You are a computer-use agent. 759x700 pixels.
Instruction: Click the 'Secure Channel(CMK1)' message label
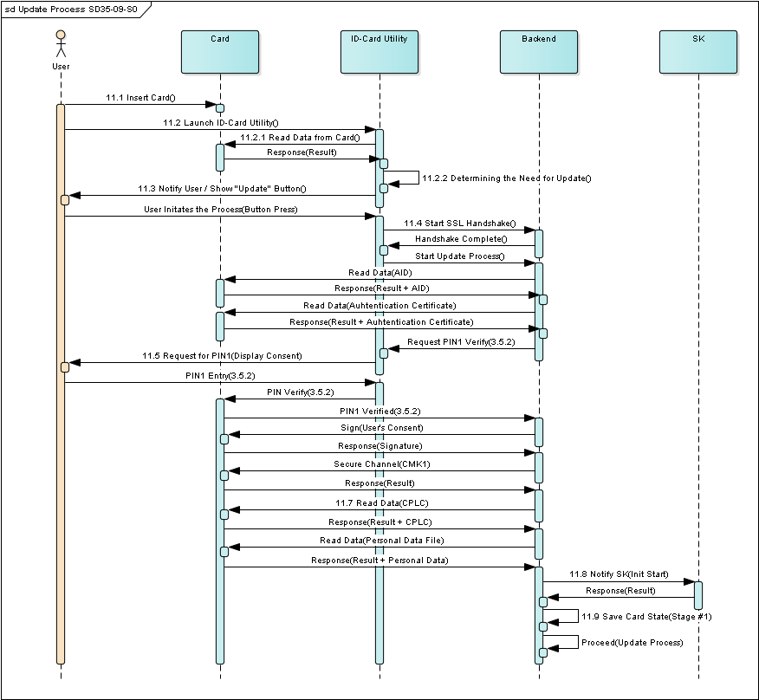coord(382,464)
